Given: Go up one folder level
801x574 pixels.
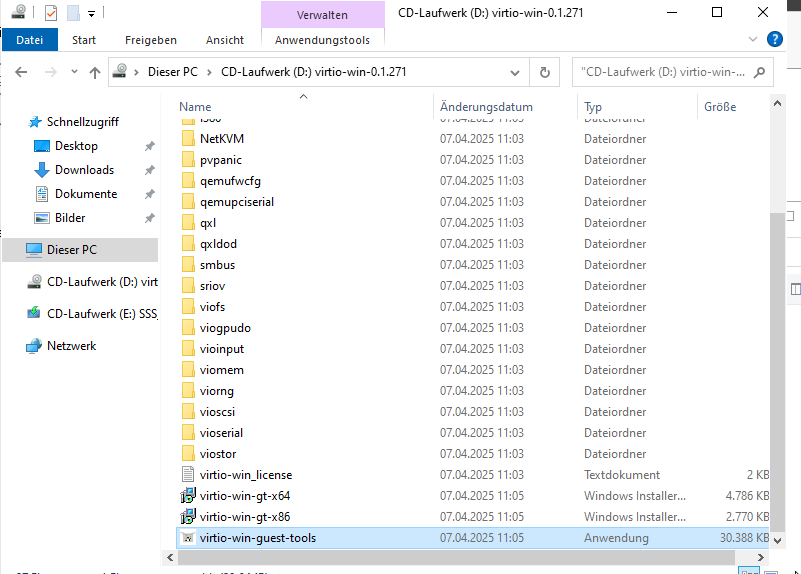Looking at the screenshot, I should pyautogui.click(x=95, y=72).
